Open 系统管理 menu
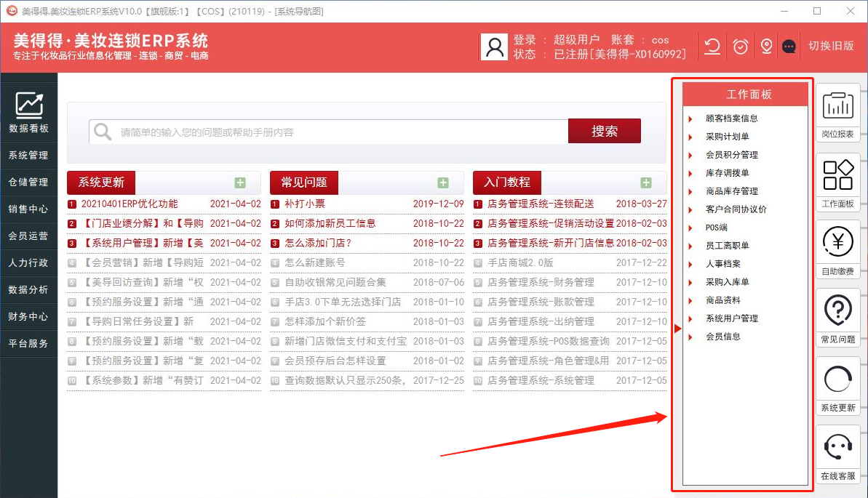 [x=28, y=156]
